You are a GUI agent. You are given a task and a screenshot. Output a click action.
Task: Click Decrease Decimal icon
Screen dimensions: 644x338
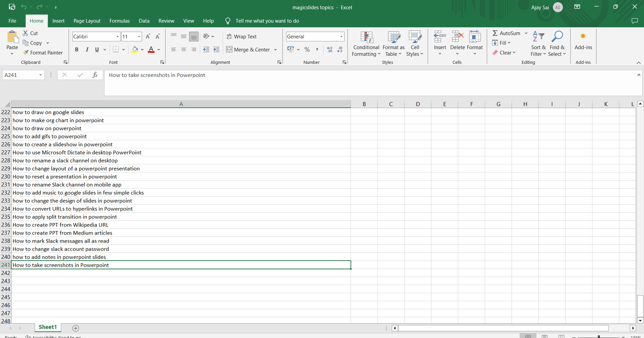340,50
